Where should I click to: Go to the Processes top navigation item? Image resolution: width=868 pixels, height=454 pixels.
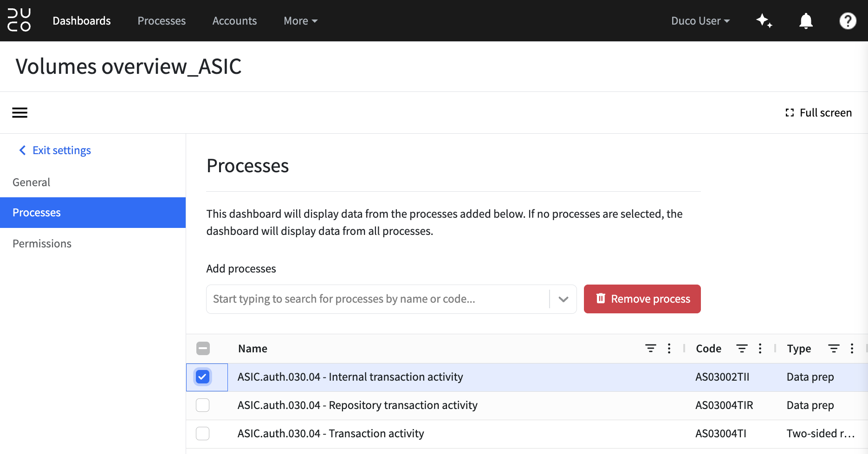pos(162,21)
